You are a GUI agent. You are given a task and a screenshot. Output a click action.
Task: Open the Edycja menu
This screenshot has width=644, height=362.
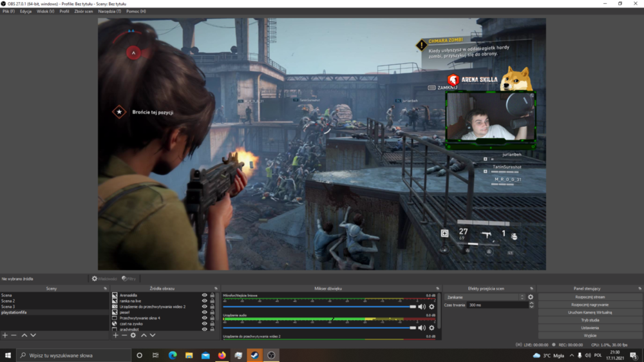(x=26, y=12)
